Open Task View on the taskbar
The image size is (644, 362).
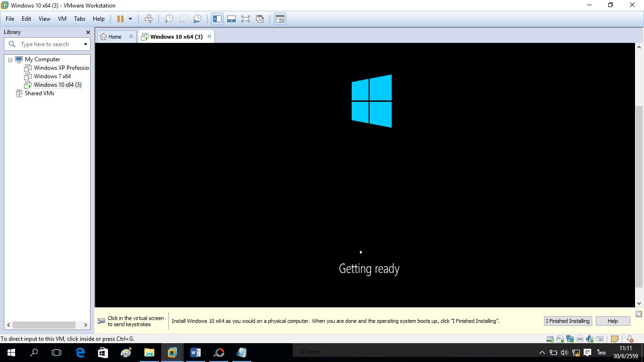tap(57, 353)
